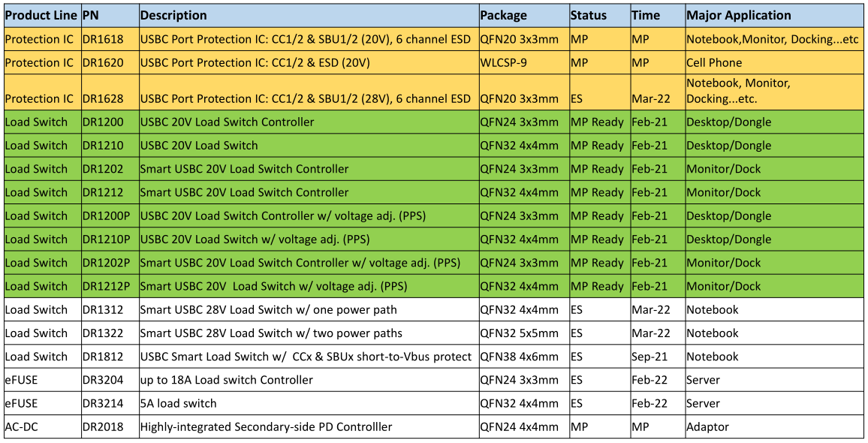Click the DR2018 part number cell

pyautogui.click(x=110, y=427)
